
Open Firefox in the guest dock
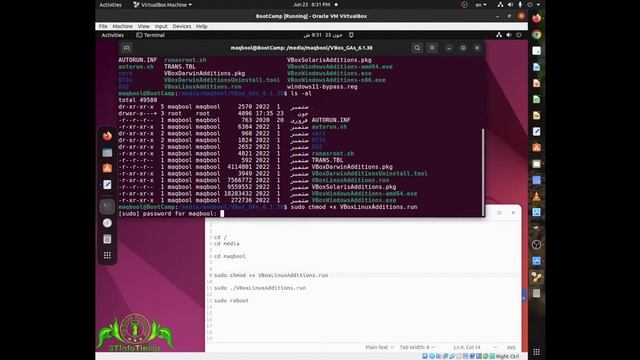pos(107,136)
